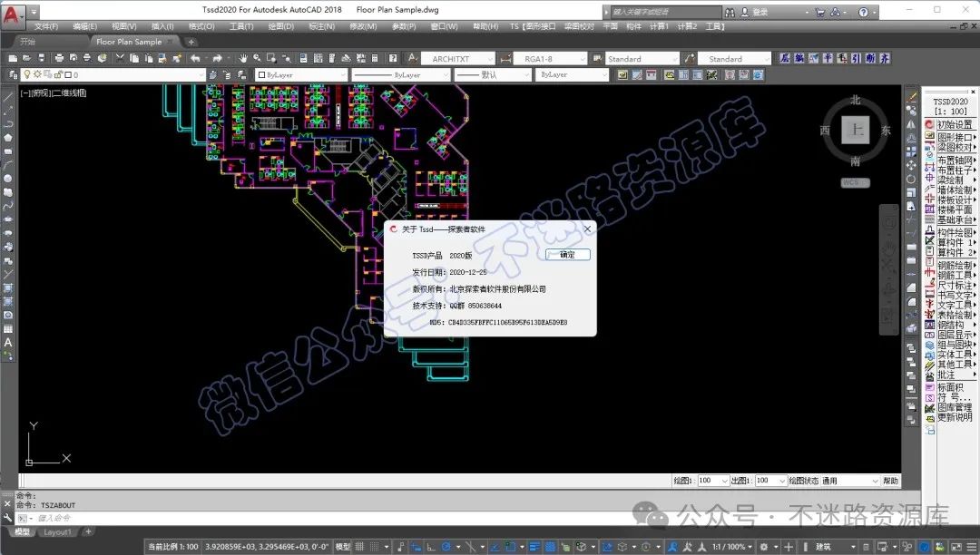Click the Autodesk App Store cart icon
980x555 pixels.
[820, 12]
